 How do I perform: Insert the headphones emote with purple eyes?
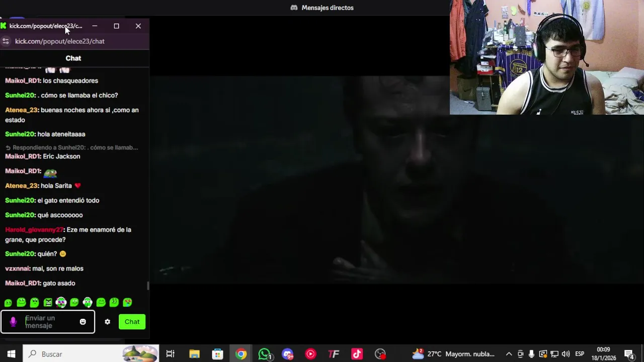(61, 302)
